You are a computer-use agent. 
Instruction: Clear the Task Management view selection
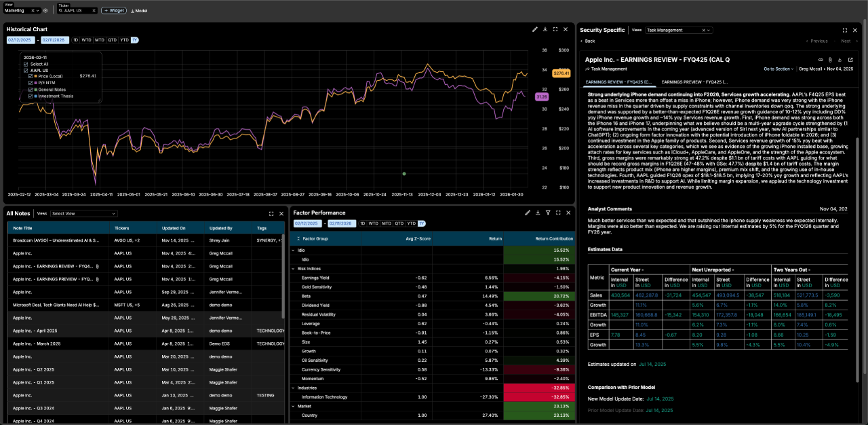point(705,30)
